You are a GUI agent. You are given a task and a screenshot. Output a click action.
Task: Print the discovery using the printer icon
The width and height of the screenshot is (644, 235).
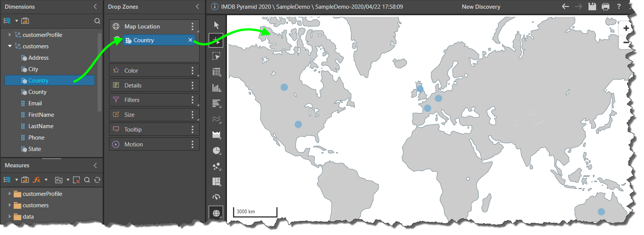pyautogui.click(x=606, y=6)
